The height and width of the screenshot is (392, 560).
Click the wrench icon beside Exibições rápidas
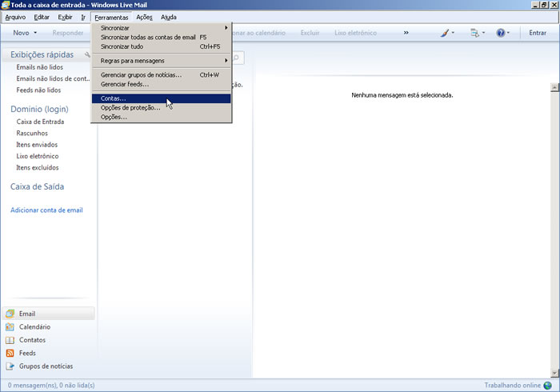click(87, 54)
